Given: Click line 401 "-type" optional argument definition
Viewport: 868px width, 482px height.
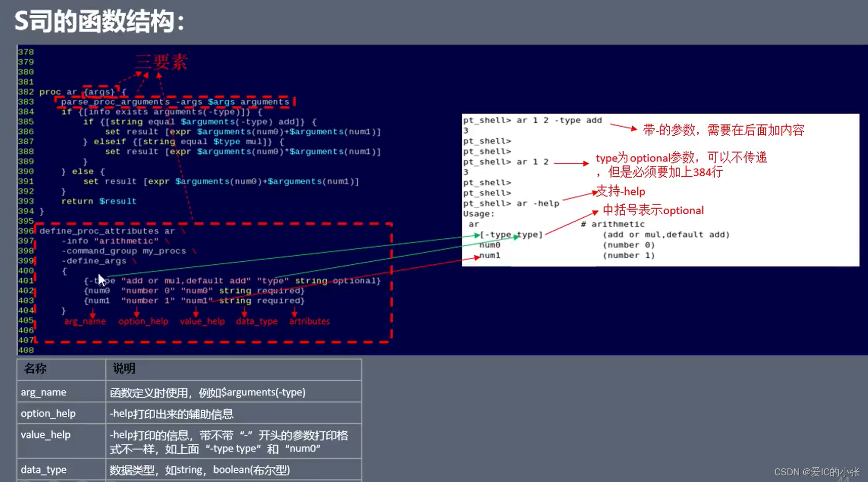Looking at the screenshot, I should pyautogui.click(x=232, y=280).
